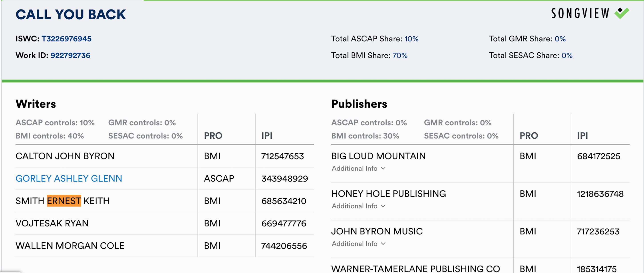
Task: Click publisher IPI 185314175
Action: [596, 269]
